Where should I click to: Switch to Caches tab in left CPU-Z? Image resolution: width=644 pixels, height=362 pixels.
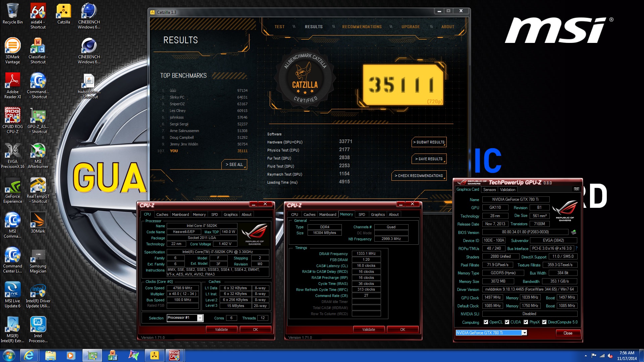click(x=162, y=215)
